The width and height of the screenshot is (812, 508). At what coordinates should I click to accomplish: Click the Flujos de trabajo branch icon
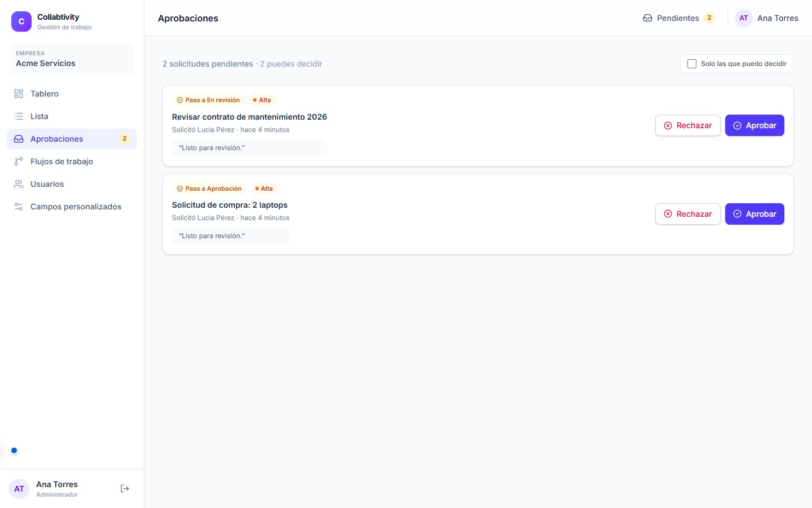[x=19, y=161]
